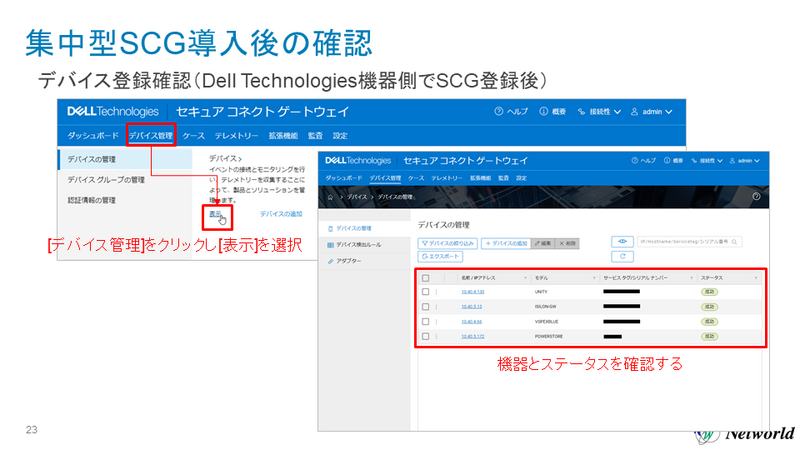Click デバイス in the breadcrumb trail
The image size is (800, 450).
coord(357,197)
